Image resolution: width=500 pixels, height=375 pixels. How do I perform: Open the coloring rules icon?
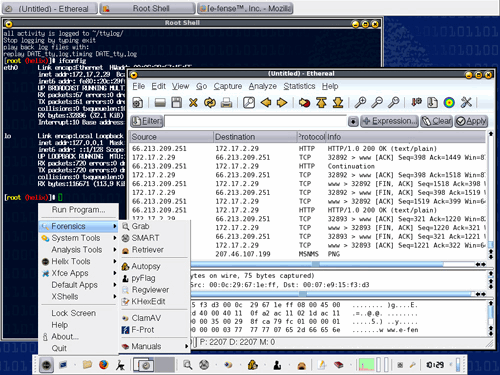449,103
